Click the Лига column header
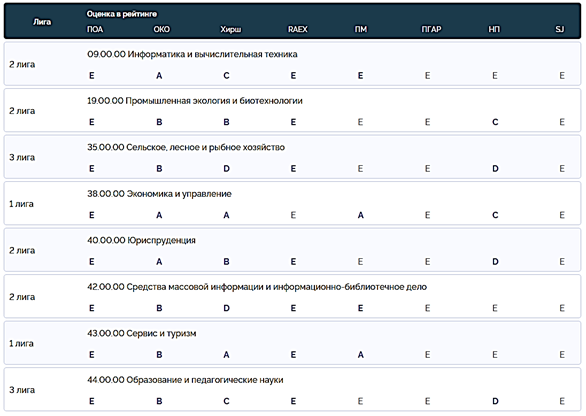 tap(42, 22)
